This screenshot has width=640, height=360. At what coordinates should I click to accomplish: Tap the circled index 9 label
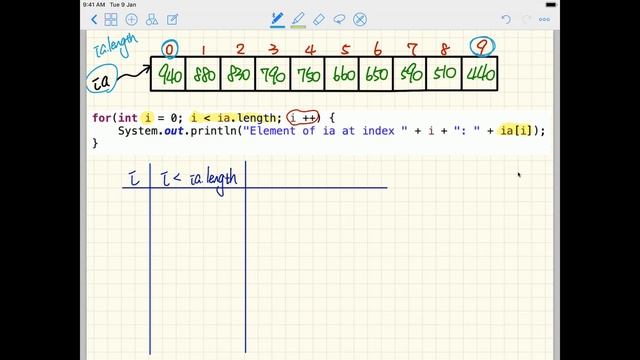(x=482, y=47)
